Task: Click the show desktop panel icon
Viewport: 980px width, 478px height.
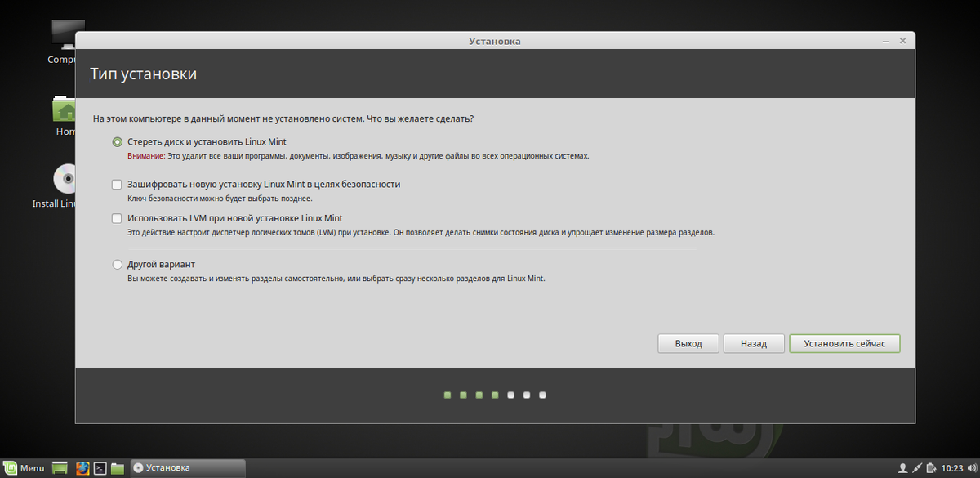Action: 60,468
